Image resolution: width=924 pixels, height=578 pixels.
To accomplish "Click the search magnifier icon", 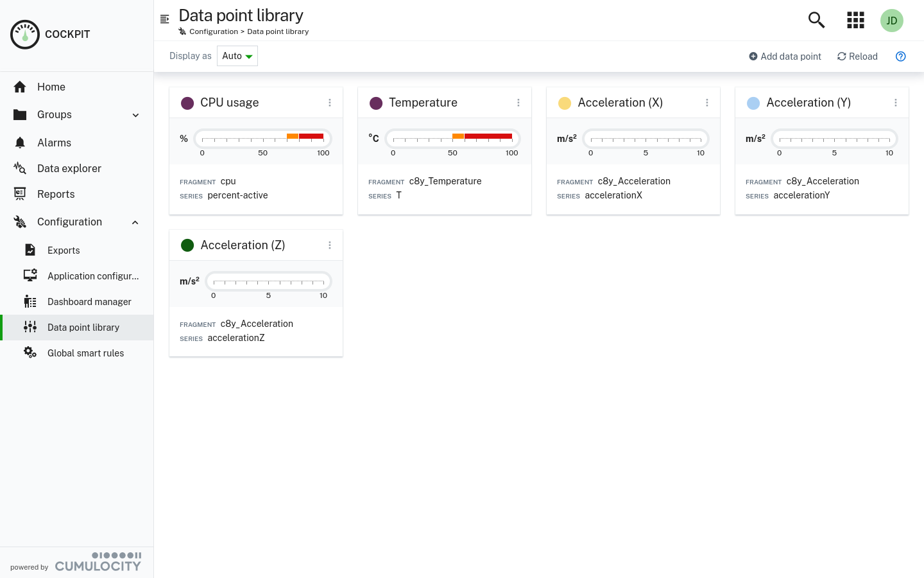I will [x=816, y=20].
